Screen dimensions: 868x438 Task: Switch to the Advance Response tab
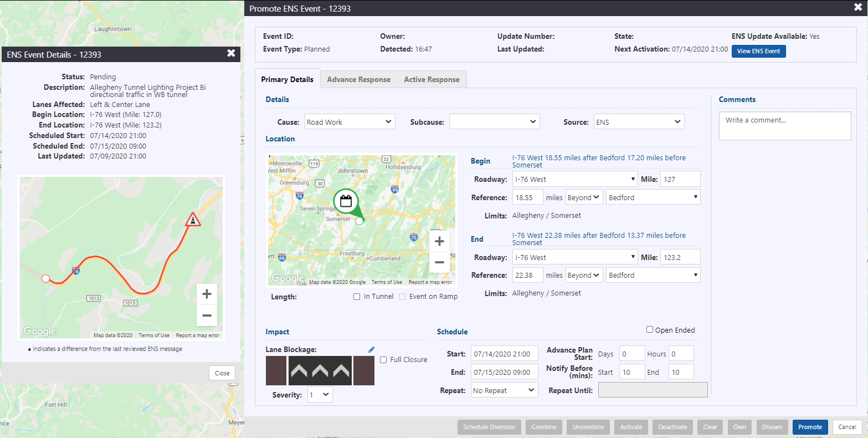click(x=359, y=79)
